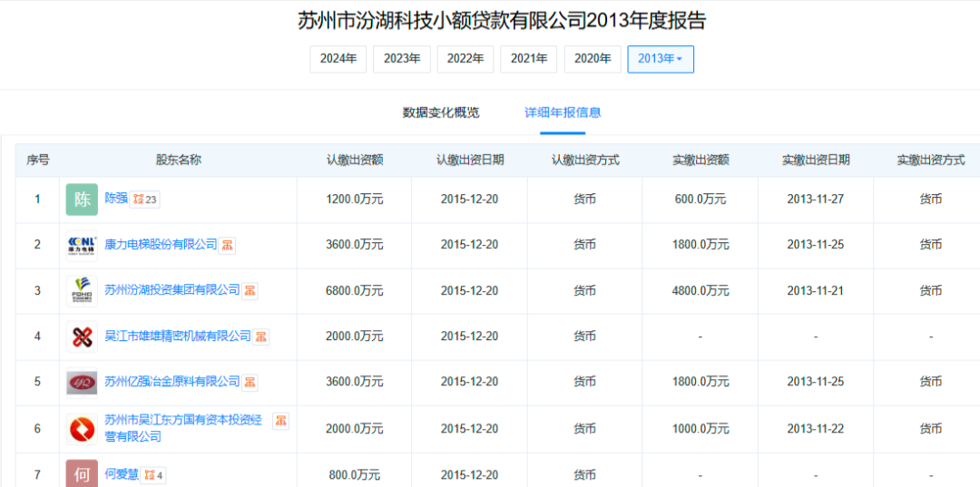Select the 4800.0万元 paid-in amount cell

coord(701,291)
